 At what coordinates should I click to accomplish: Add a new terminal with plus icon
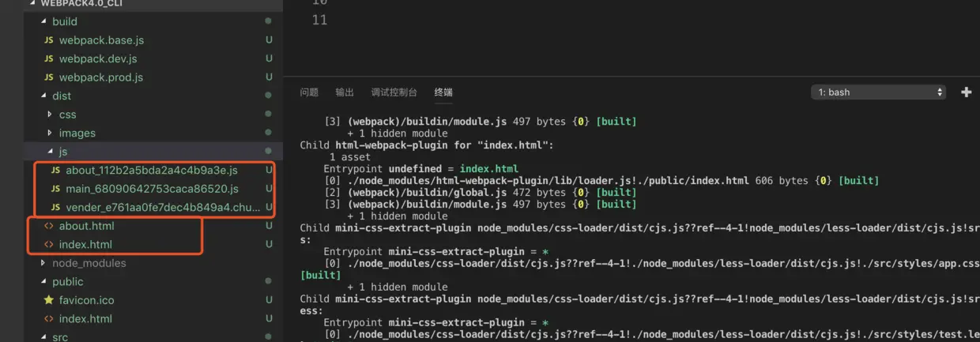pos(966,92)
